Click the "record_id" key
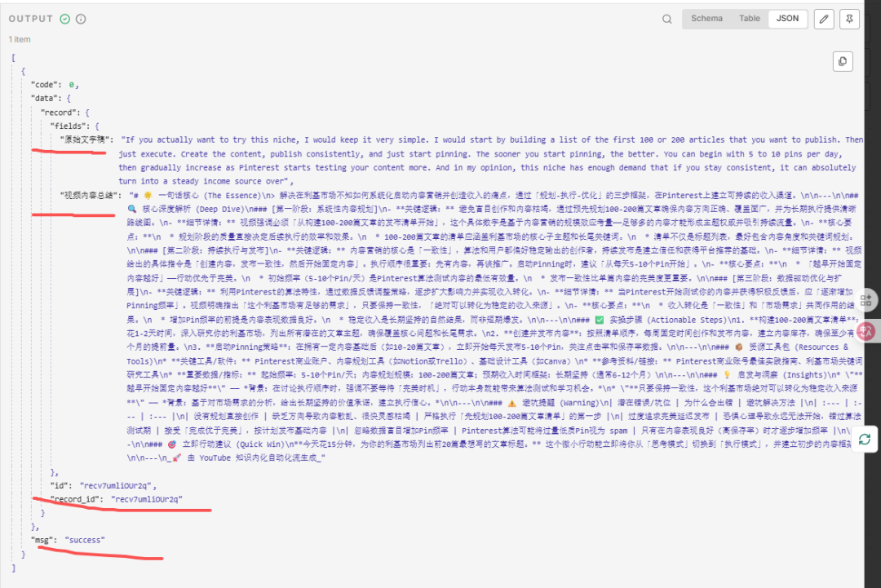Screen dimensions: 881x588 (x=76, y=498)
